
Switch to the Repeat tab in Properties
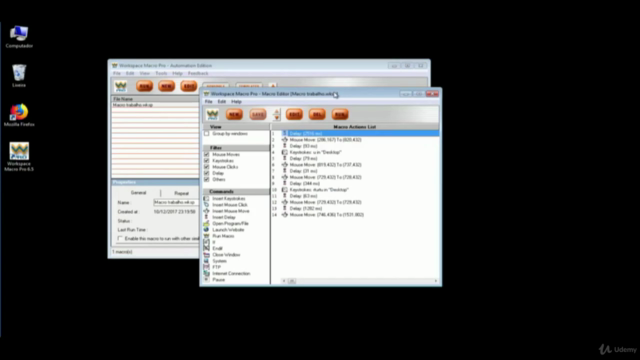(181, 193)
